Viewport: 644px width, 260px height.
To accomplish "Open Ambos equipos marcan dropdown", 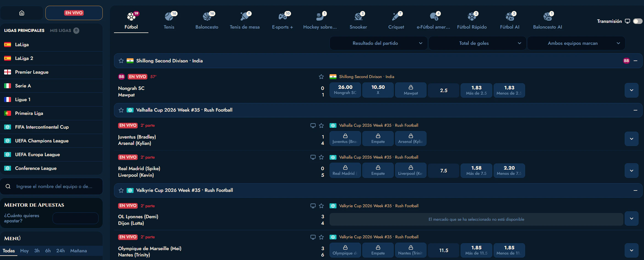I will pyautogui.click(x=576, y=43).
